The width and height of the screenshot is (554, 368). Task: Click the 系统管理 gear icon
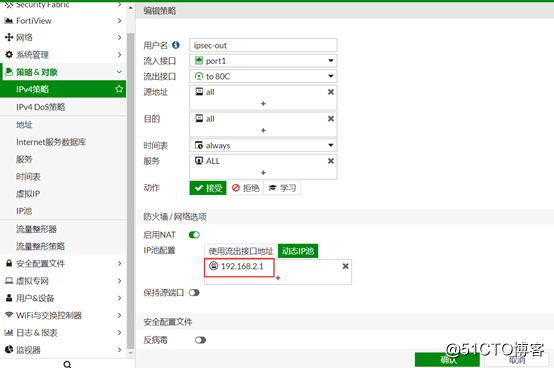[x=9, y=54]
